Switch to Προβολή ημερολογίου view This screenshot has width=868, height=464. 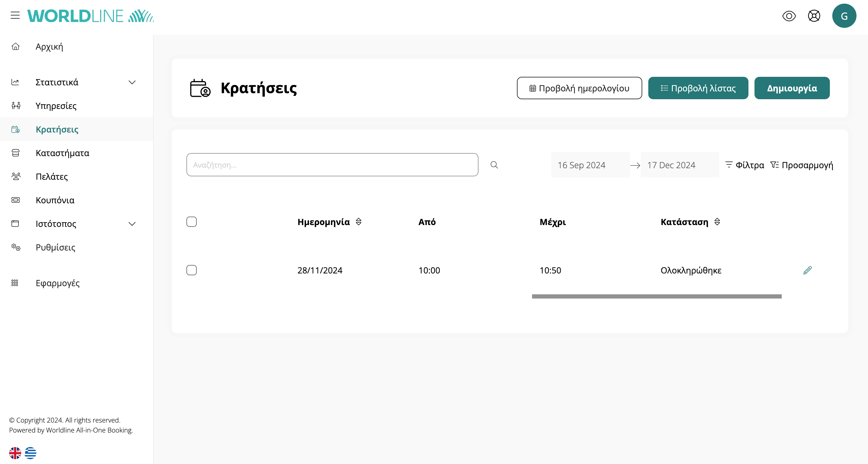coord(579,88)
